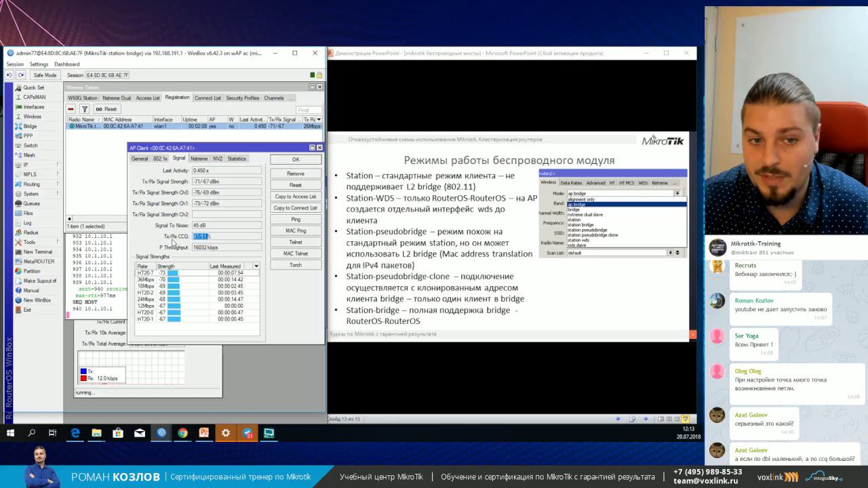
Task: Open the Bridge sidebar item
Action: (31, 126)
